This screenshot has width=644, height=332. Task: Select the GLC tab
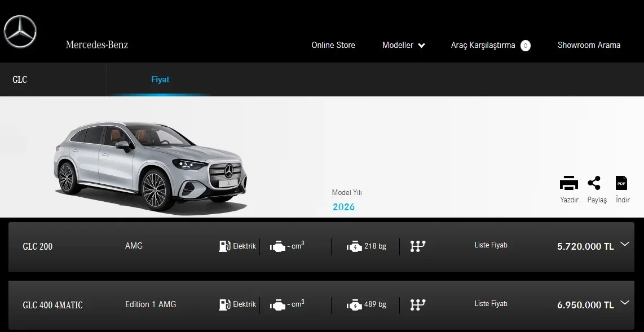(20, 79)
